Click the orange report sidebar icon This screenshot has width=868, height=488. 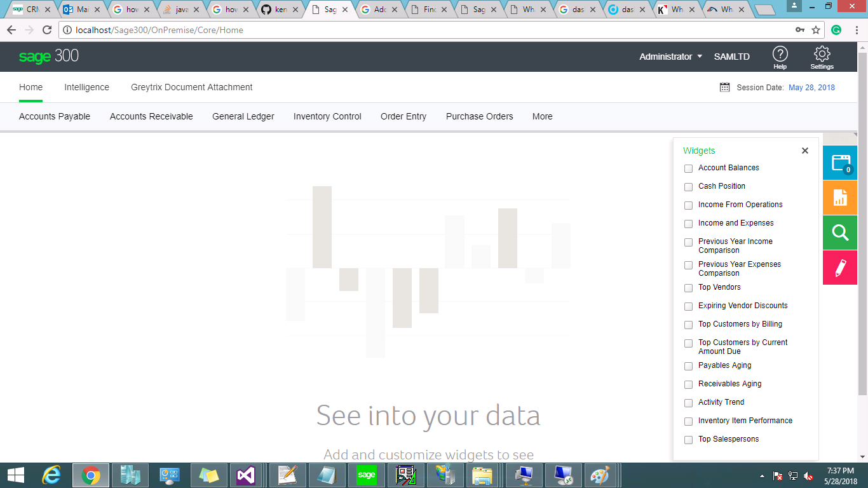click(840, 198)
